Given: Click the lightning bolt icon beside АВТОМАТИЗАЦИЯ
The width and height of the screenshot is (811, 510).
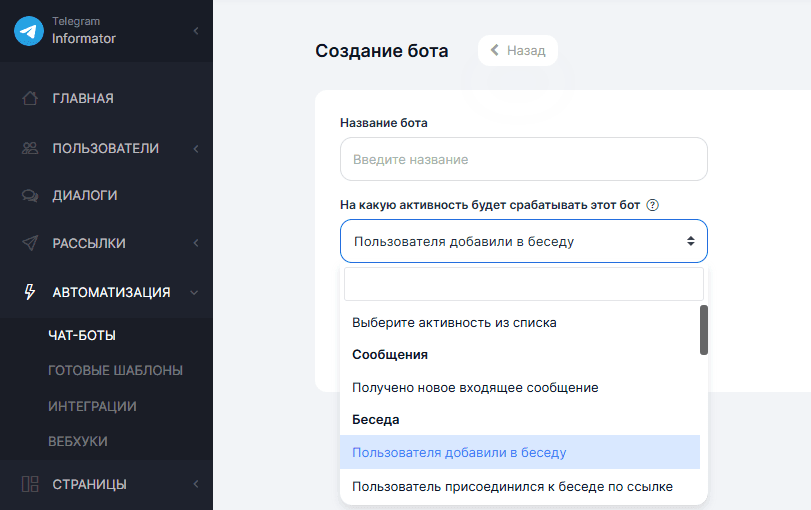Looking at the screenshot, I should coord(30,292).
